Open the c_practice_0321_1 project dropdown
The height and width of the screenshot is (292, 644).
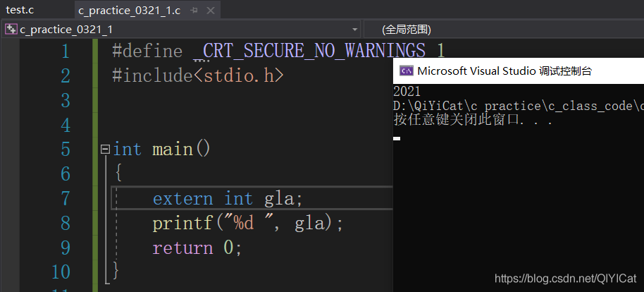[355, 30]
